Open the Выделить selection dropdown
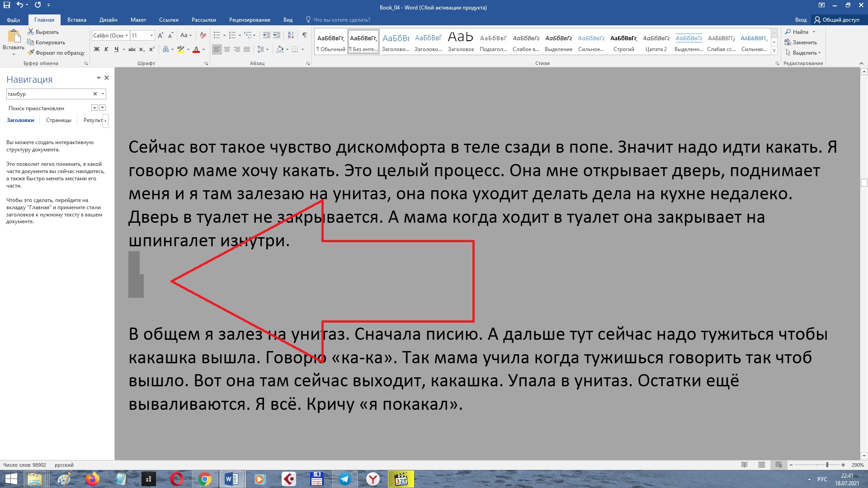The height and width of the screenshot is (488, 868). coord(803,53)
